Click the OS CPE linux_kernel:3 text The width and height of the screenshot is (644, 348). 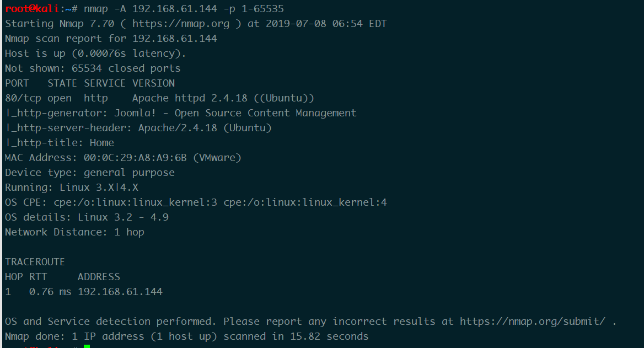(111, 202)
